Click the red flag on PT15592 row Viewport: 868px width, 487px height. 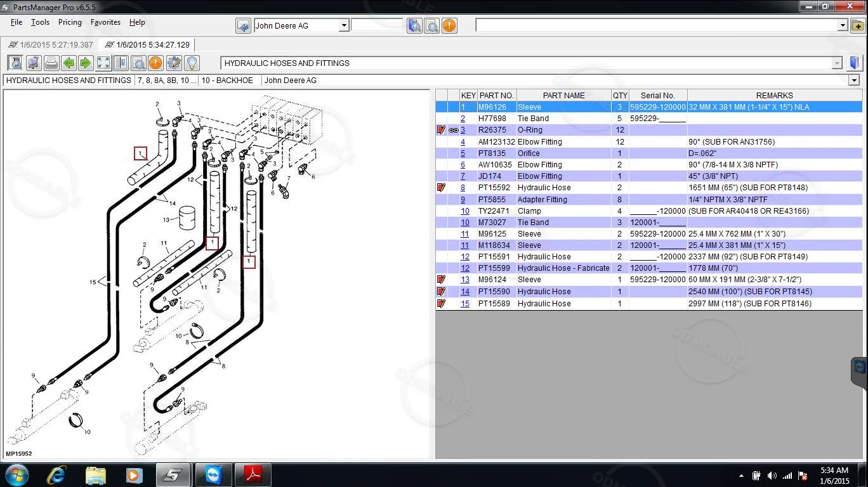pos(442,188)
